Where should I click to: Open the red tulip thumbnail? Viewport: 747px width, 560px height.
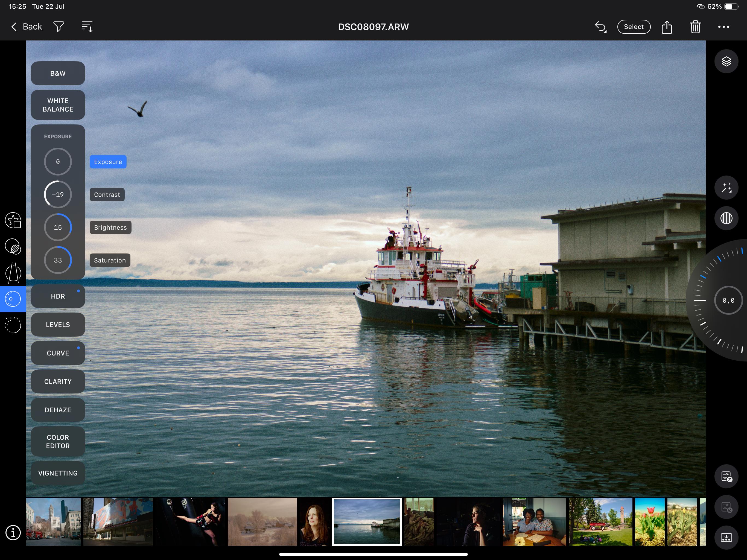click(x=650, y=521)
